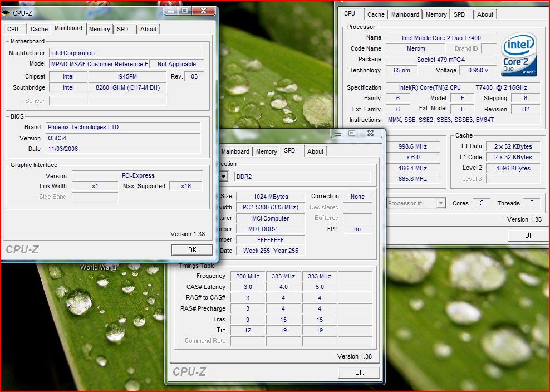
Task: Click the x16 Max. Supported value
Action: click(x=186, y=186)
